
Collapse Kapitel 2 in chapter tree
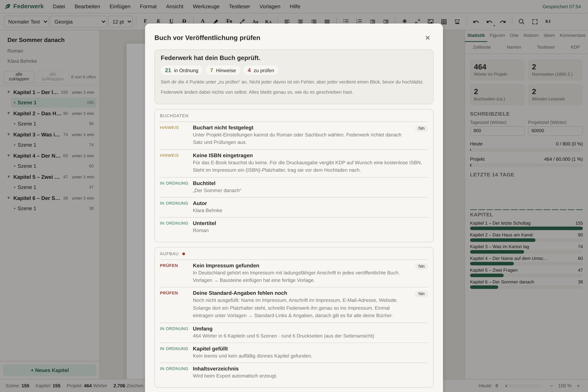click(9, 113)
